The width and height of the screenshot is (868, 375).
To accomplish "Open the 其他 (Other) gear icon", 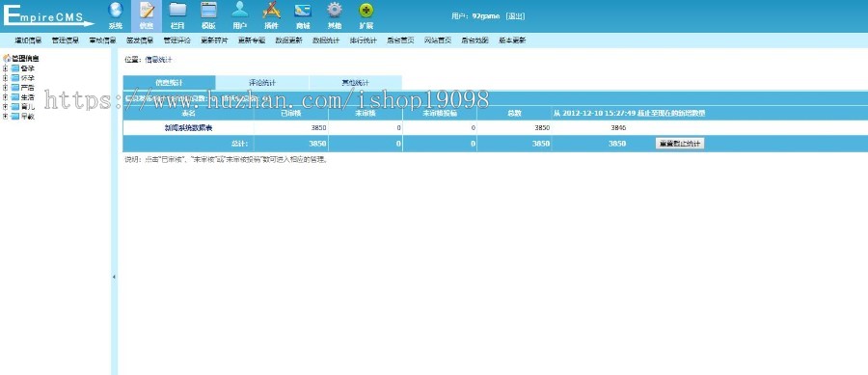I will 335,11.
